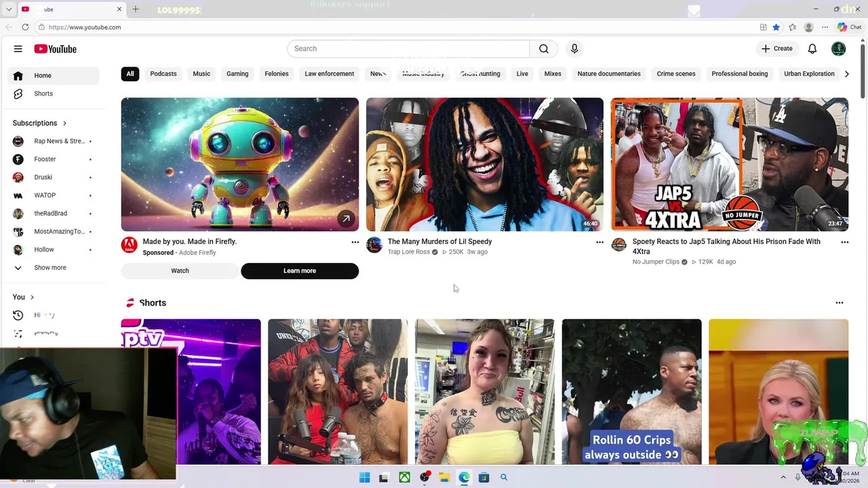The width and height of the screenshot is (868, 488).
Task: Select the Felonies filter chip
Action: pyautogui.click(x=277, y=74)
